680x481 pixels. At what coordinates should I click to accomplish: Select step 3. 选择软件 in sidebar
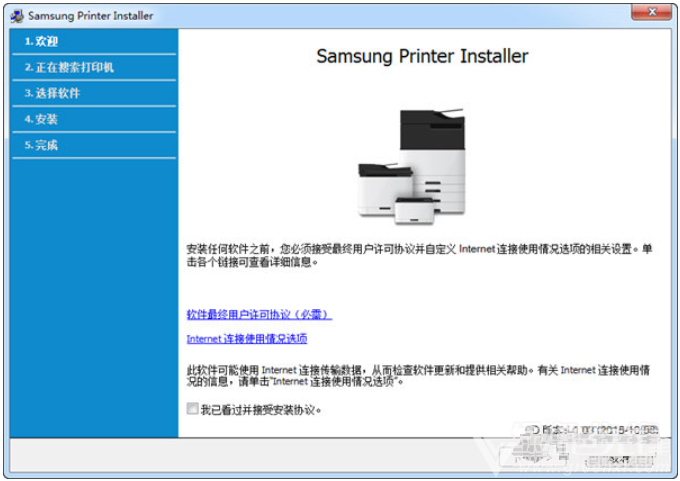click(x=94, y=93)
